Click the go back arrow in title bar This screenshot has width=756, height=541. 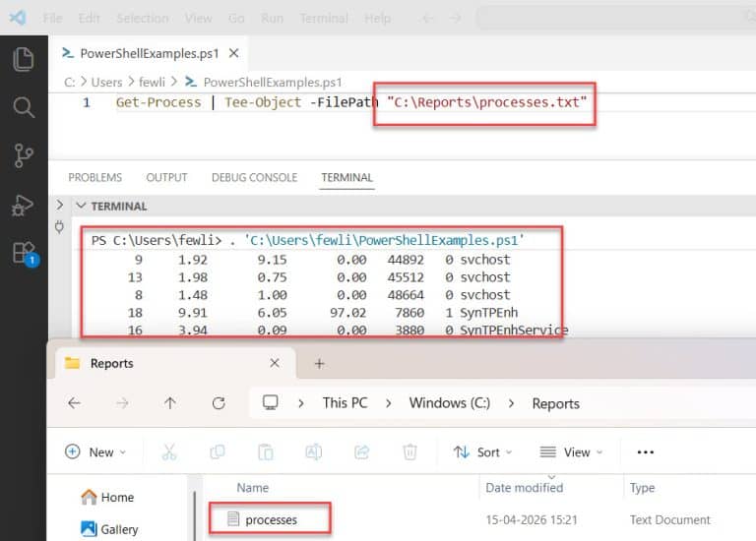(x=427, y=19)
